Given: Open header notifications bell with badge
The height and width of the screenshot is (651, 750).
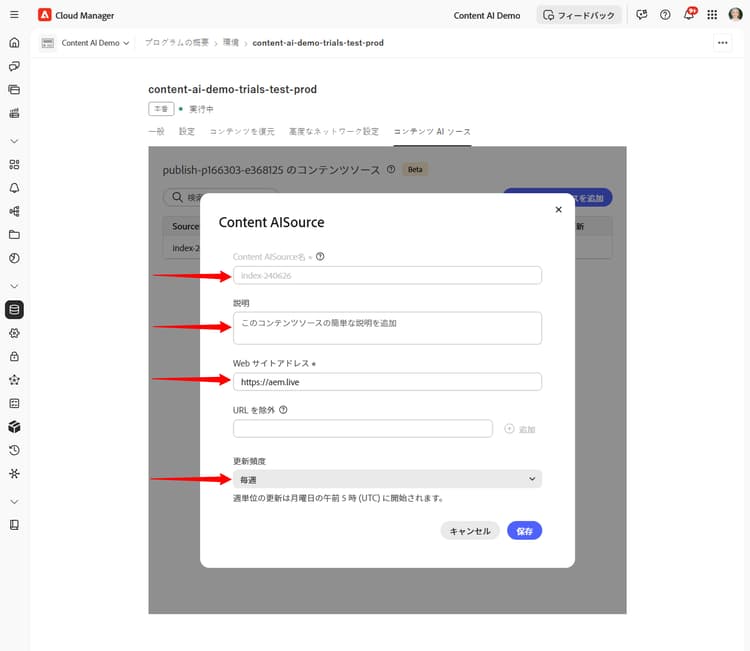Looking at the screenshot, I should point(689,14).
